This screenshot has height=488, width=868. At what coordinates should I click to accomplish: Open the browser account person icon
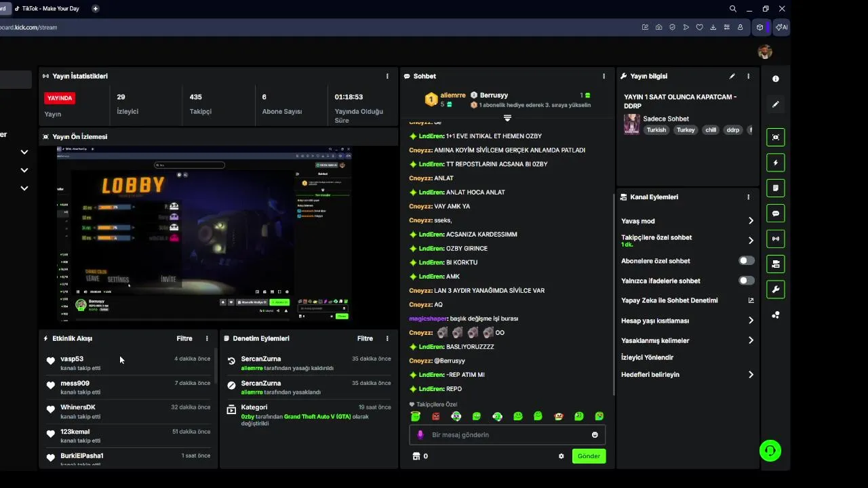coord(740,27)
